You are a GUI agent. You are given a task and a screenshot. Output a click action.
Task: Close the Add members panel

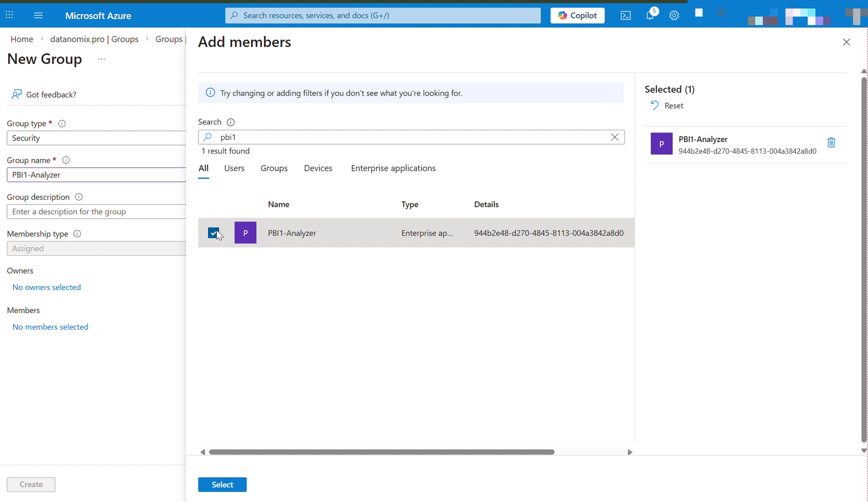click(x=846, y=42)
